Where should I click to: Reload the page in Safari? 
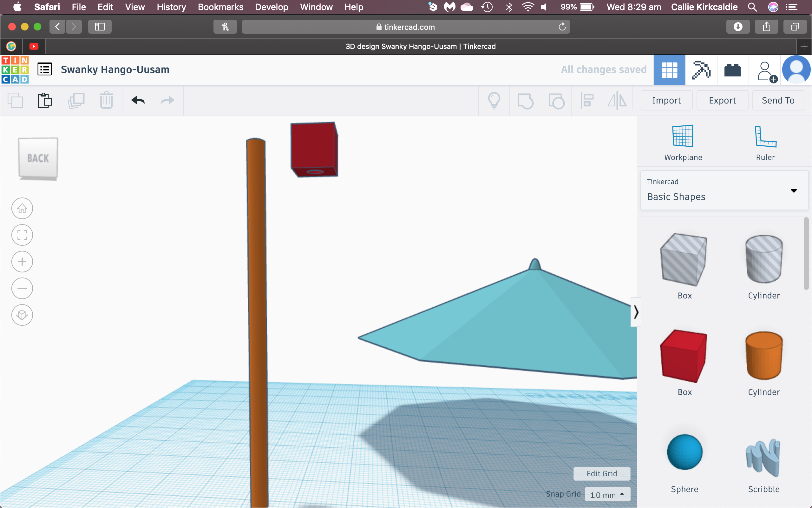tap(562, 27)
